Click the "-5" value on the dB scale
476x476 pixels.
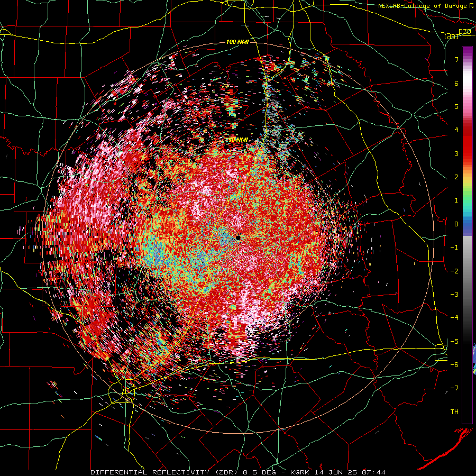[x=454, y=341]
